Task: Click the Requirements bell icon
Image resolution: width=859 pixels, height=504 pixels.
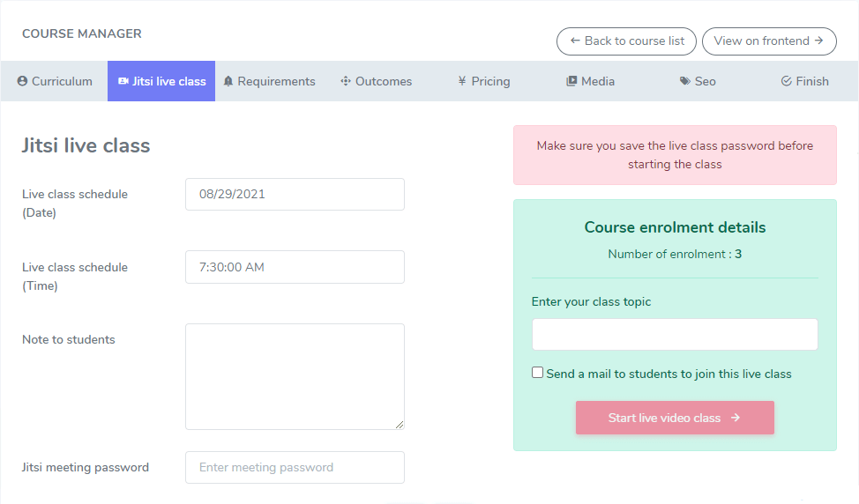Action: pyautogui.click(x=228, y=81)
